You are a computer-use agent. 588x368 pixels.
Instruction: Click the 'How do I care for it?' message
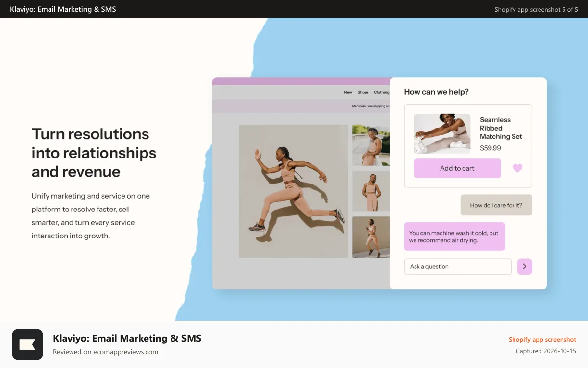[x=496, y=205]
